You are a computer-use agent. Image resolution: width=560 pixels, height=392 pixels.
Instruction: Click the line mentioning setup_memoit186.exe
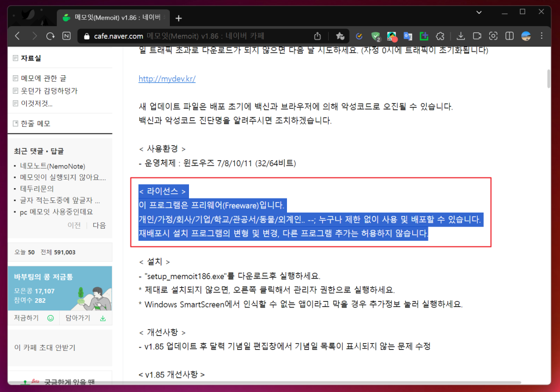[230, 276]
